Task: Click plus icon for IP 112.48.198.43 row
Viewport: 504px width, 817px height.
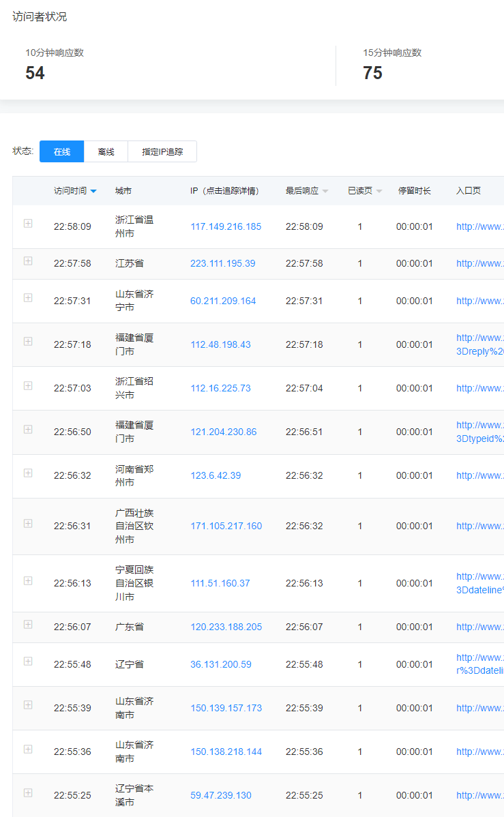Action: tap(28, 341)
